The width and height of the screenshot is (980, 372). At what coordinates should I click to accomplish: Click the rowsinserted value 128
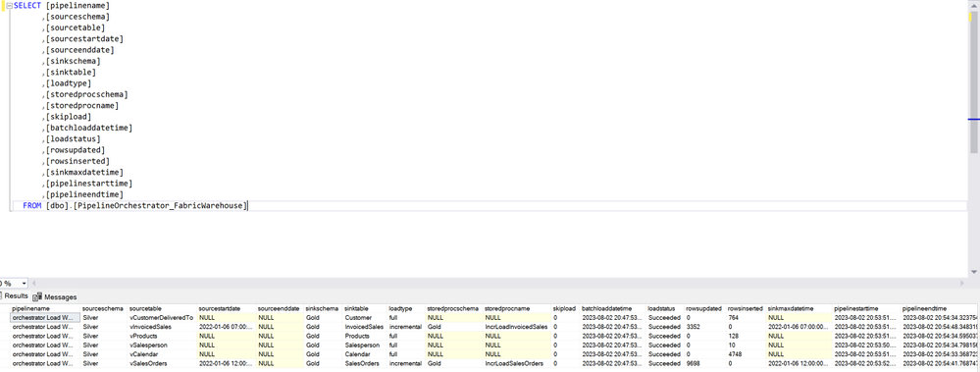coord(747,336)
